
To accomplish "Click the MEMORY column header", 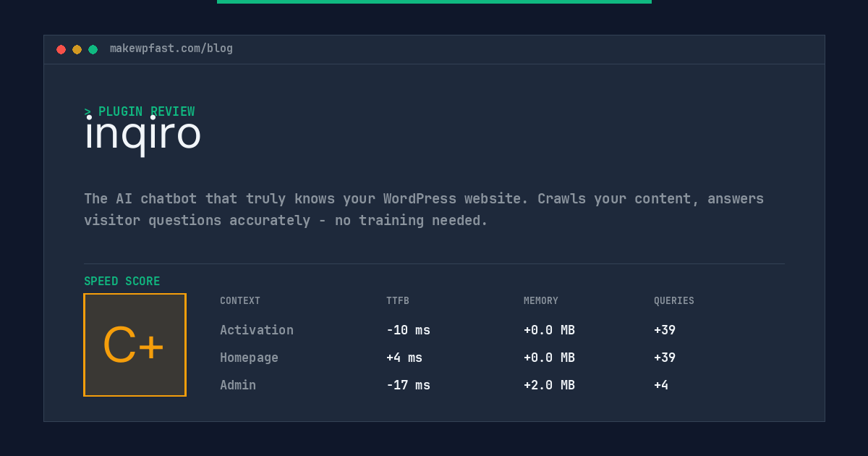I will (x=541, y=300).
